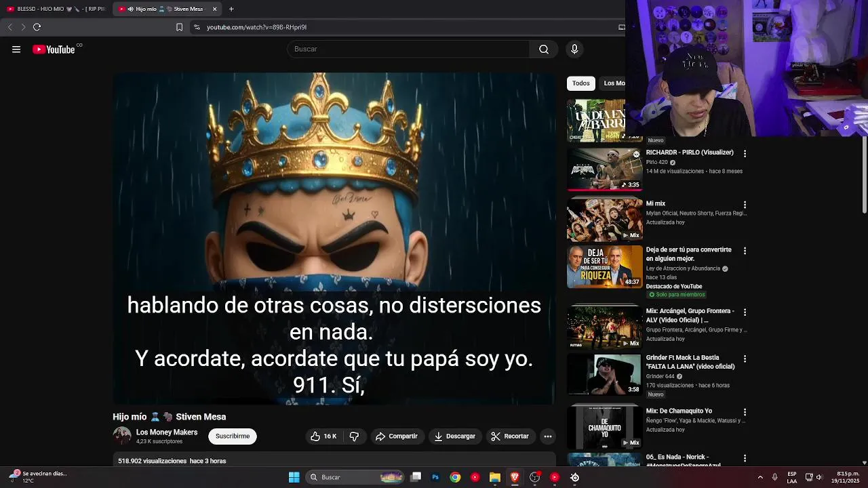Image resolution: width=868 pixels, height=488 pixels.
Task: Click the Hijo mío Stiven Mesa video title
Action: pos(170,417)
